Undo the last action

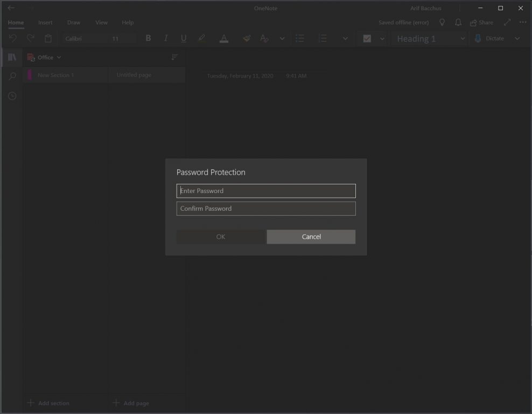tap(12, 38)
